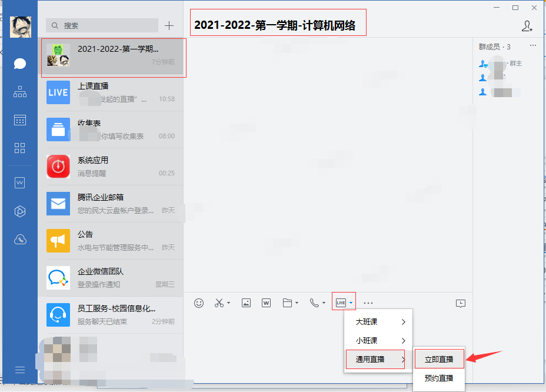Click 群成员 panel more (...) button
546x392 pixels.
[533, 45]
